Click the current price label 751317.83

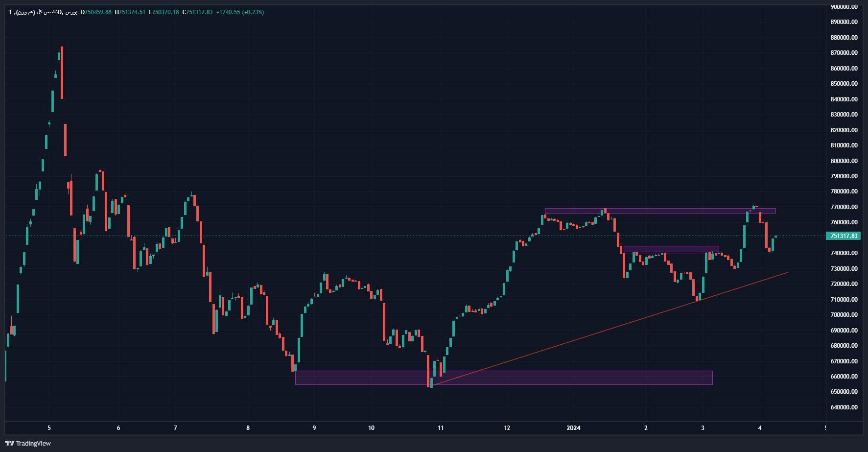click(x=844, y=236)
